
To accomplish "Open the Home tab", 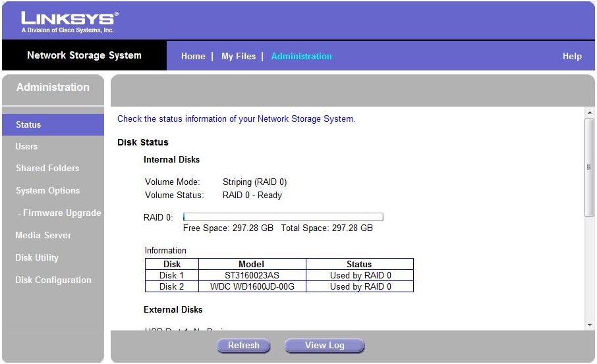I will pyautogui.click(x=193, y=57).
